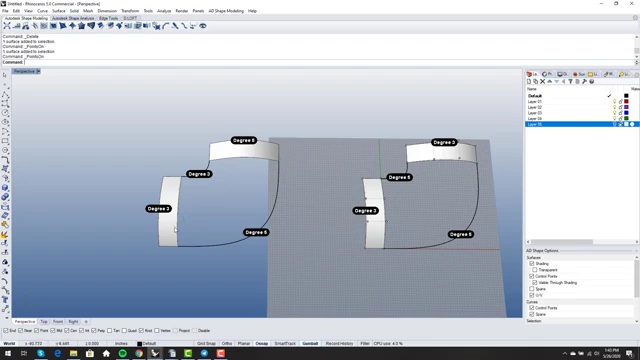The width and height of the screenshot is (640, 360).
Task: Select the pentagon-shaped surface tool in the toolbar
Action: (81, 26)
